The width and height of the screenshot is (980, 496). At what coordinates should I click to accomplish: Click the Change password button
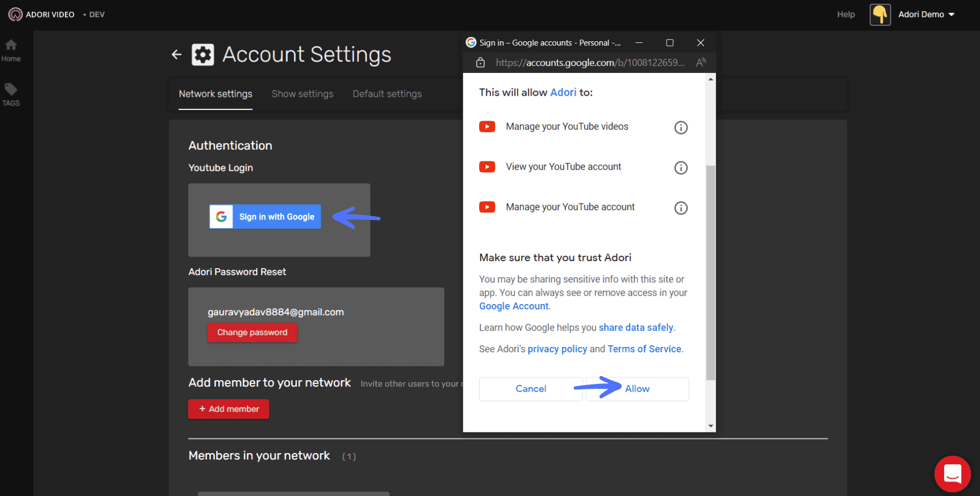[x=252, y=333]
